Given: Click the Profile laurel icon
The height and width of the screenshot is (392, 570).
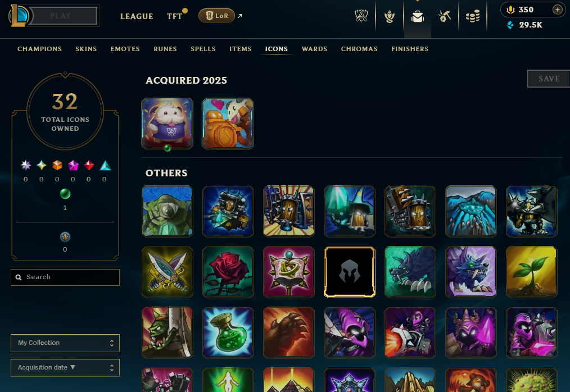Looking at the screenshot, I should (390, 16).
